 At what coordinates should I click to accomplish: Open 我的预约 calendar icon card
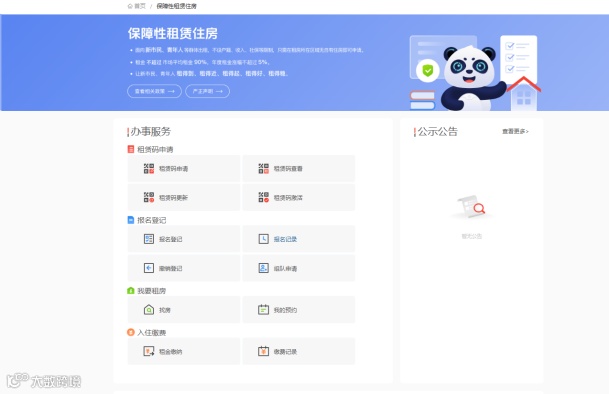click(x=299, y=310)
